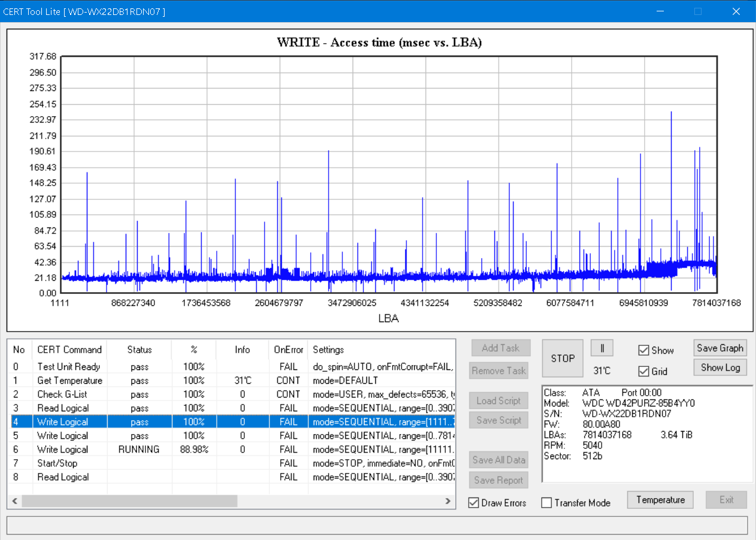Viewport: 756px width, 540px height.
Task: Enable the Transfer Mode checkbox
Action: [546, 503]
